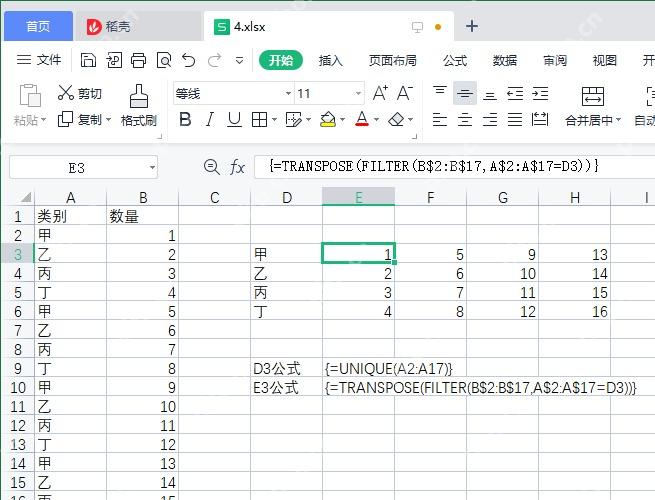Open the save-as icon beside Save

point(114,61)
